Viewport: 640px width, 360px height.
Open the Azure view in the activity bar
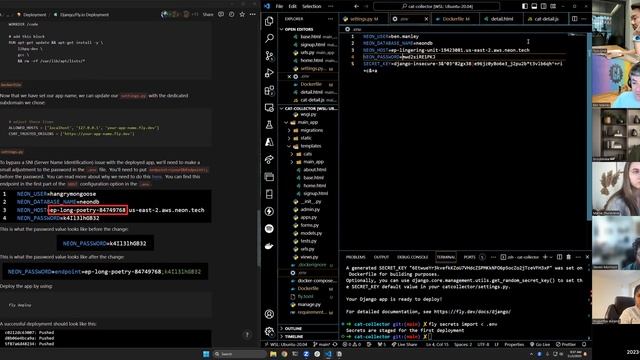[269, 142]
